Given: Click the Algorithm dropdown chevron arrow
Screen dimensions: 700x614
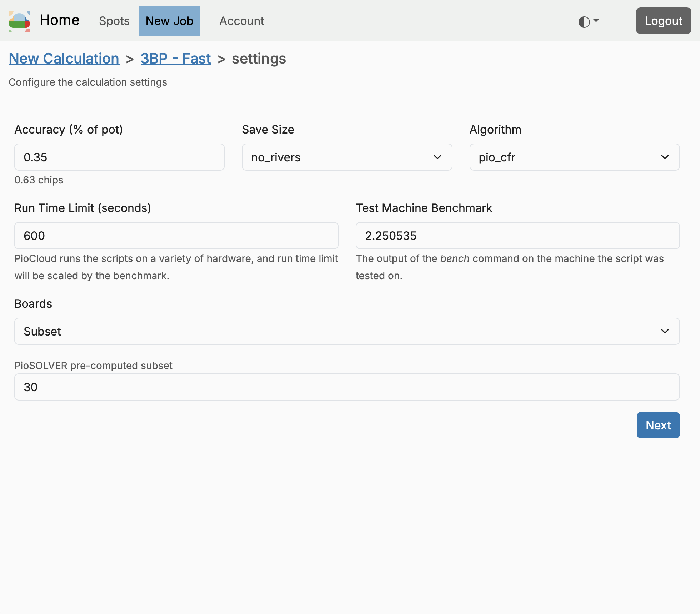Looking at the screenshot, I should 665,157.
